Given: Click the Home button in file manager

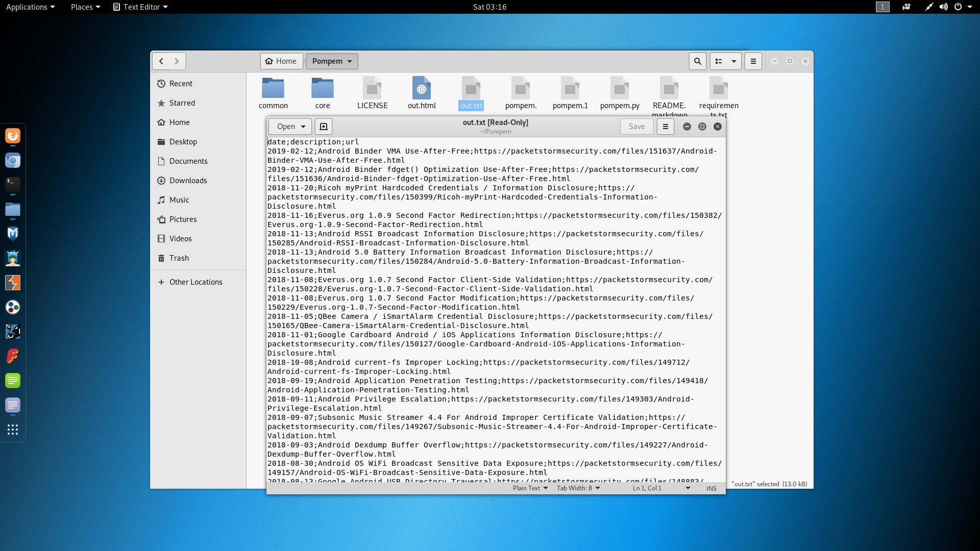Looking at the screenshot, I should point(281,61).
